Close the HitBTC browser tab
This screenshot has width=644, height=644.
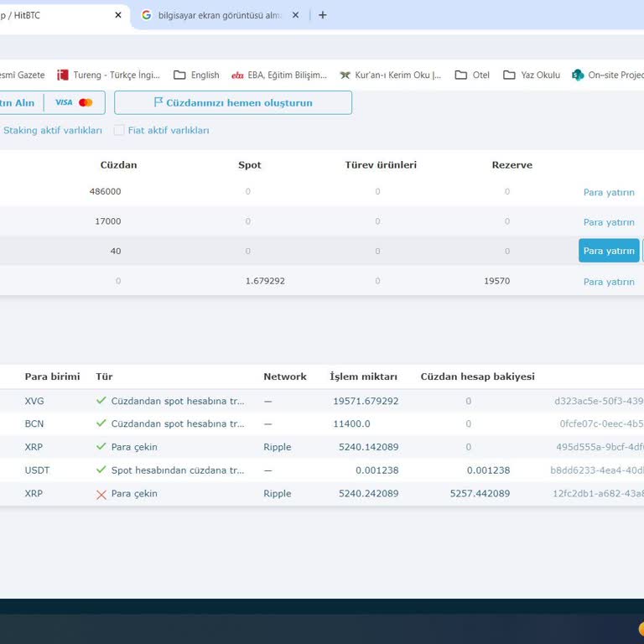pyautogui.click(x=118, y=15)
